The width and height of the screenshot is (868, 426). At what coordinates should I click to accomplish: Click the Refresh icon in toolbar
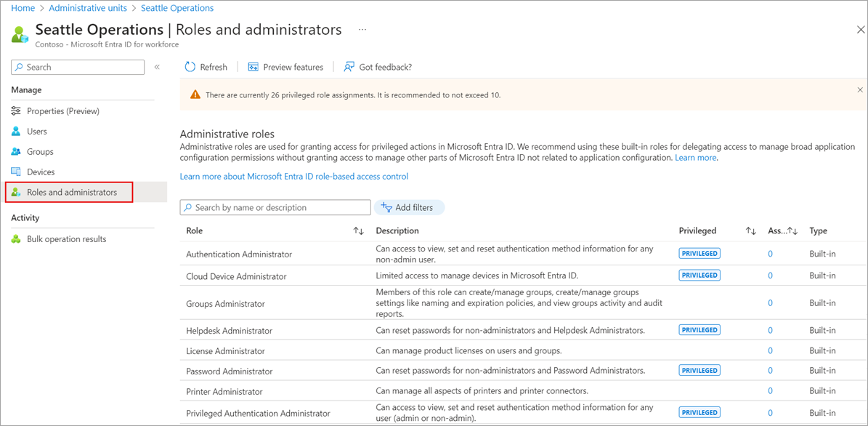(x=190, y=67)
